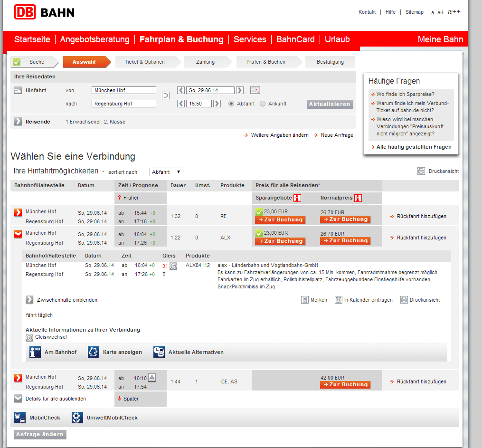Click Merken icon
482x448 pixels.
point(304,300)
